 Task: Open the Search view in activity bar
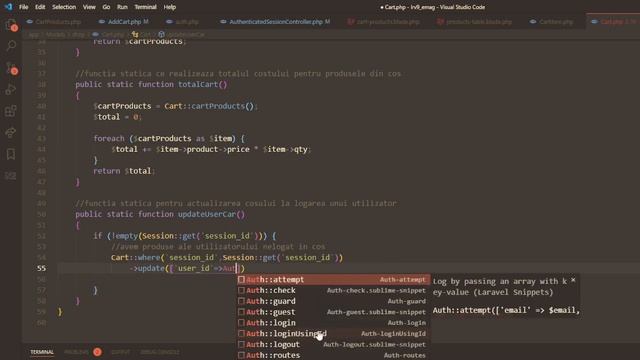pos(11,46)
